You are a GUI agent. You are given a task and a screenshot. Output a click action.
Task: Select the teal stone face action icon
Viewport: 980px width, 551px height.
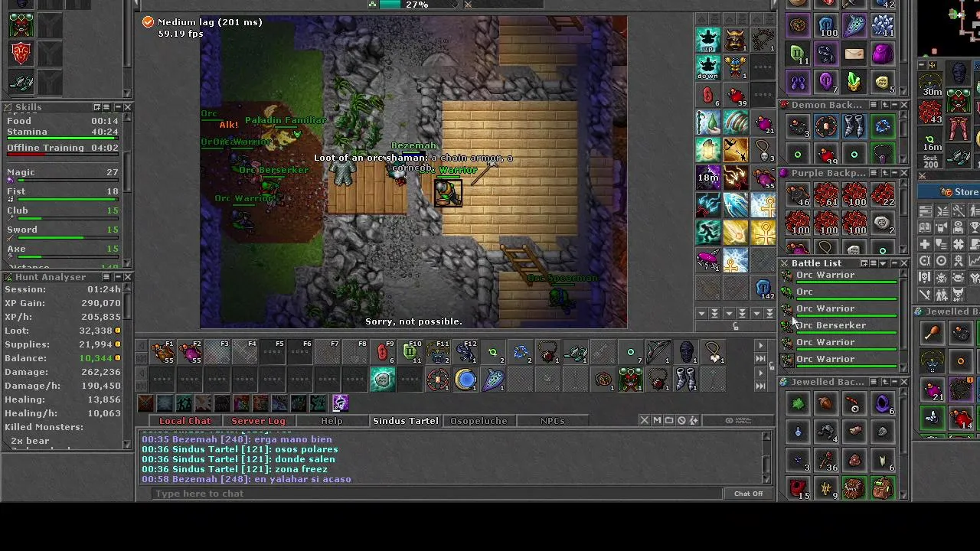[383, 380]
